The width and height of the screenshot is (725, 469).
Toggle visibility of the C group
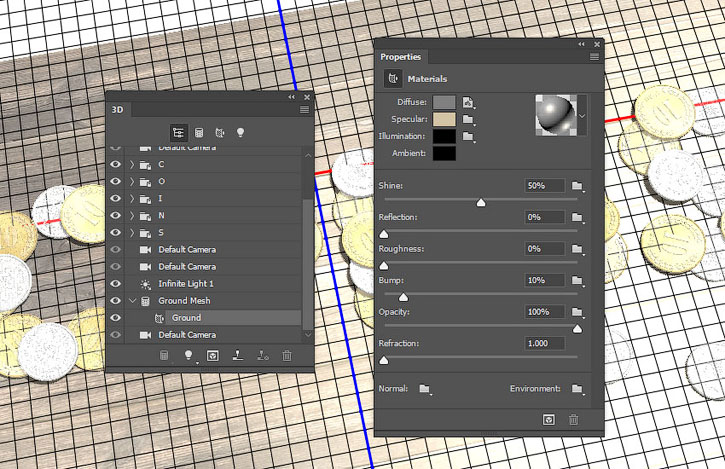pyautogui.click(x=116, y=165)
